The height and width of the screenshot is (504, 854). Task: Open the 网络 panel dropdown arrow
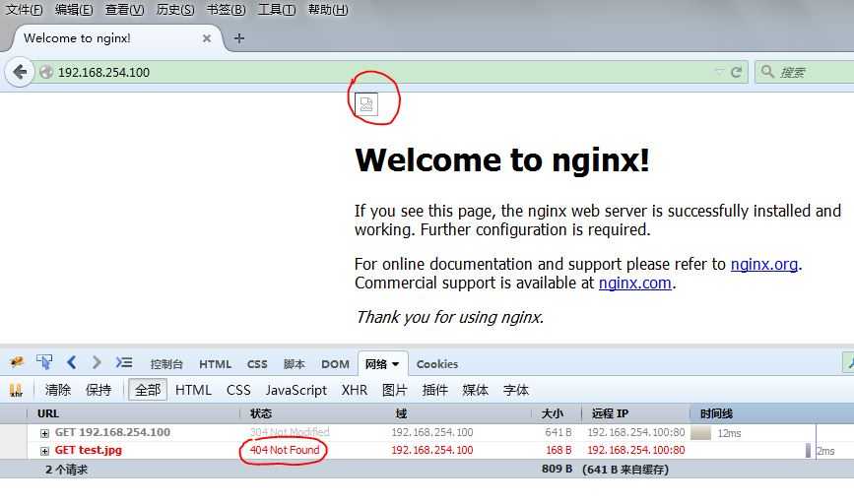pyautogui.click(x=395, y=364)
